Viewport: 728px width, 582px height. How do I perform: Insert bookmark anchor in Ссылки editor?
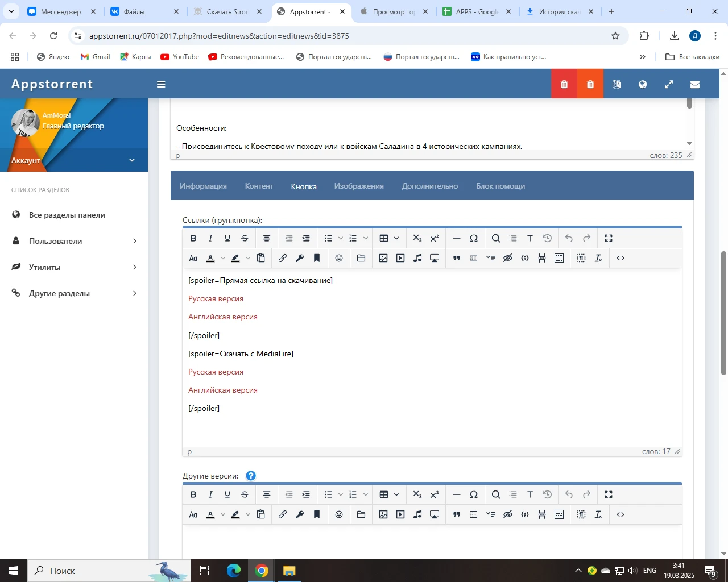pos(317,258)
